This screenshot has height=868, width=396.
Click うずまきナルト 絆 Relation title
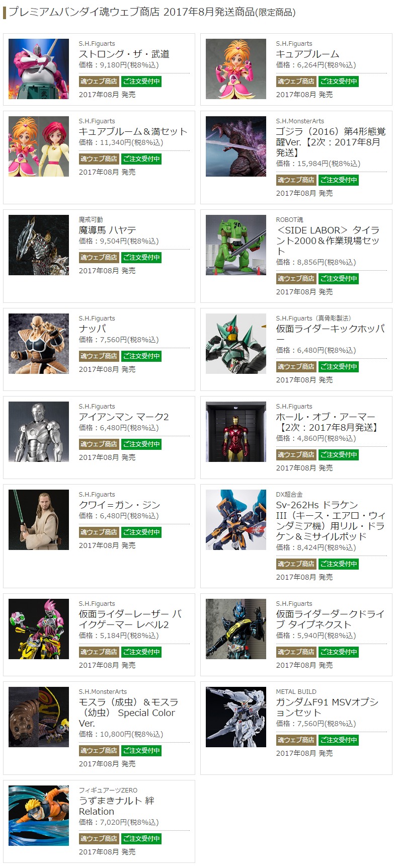click(116, 806)
